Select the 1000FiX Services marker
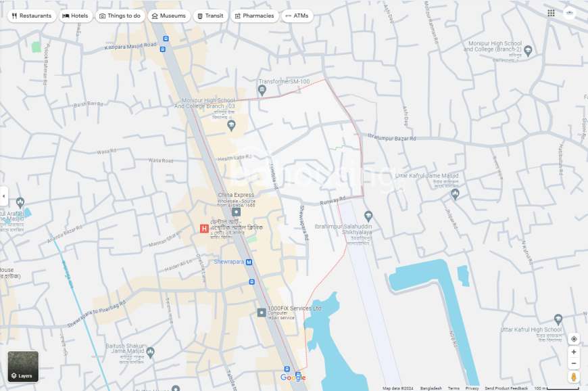The height and width of the screenshot is (391, 588). coord(262,313)
